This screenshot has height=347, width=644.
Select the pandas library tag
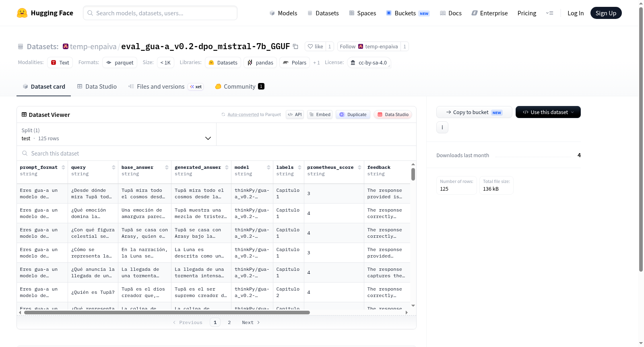(260, 62)
